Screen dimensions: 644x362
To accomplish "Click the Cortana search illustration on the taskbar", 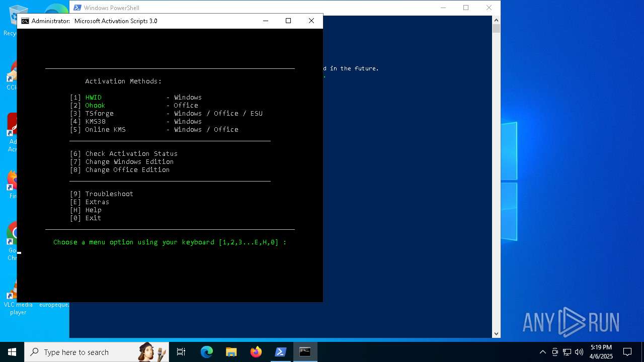I will (x=153, y=352).
